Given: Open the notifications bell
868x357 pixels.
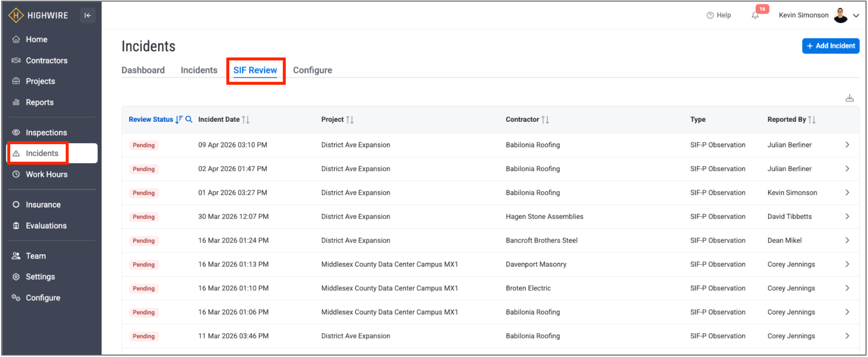Looking at the screenshot, I should coord(755,16).
